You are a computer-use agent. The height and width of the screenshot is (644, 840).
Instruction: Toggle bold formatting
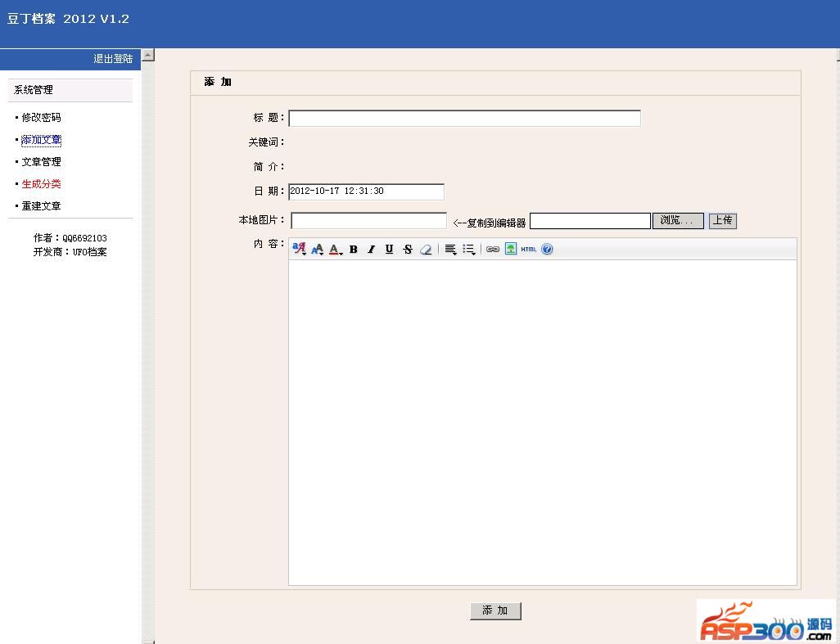pyautogui.click(x=353, y=249)
